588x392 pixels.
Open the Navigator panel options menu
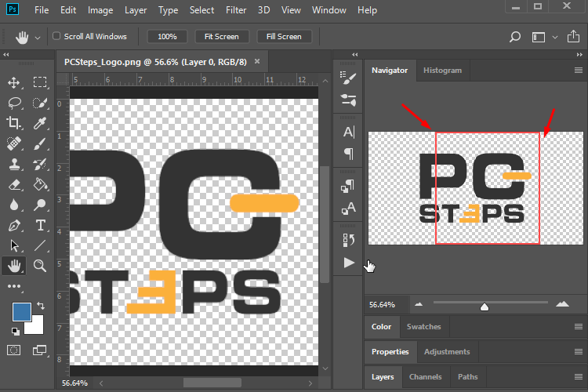579,70
